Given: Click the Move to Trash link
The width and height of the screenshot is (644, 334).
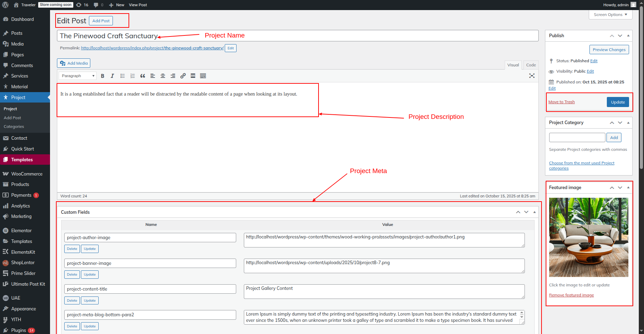Looking at the screenshot, I should coord(561,102).
